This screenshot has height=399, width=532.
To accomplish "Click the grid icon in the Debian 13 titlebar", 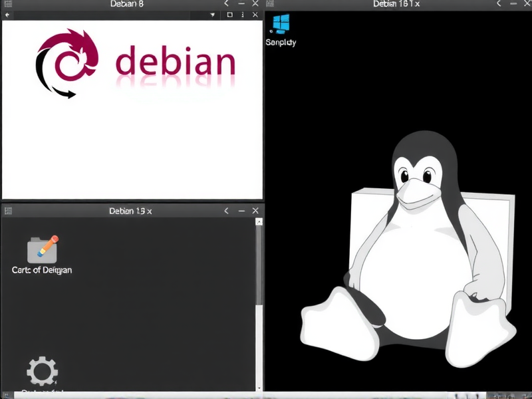I will coord(9,211).
